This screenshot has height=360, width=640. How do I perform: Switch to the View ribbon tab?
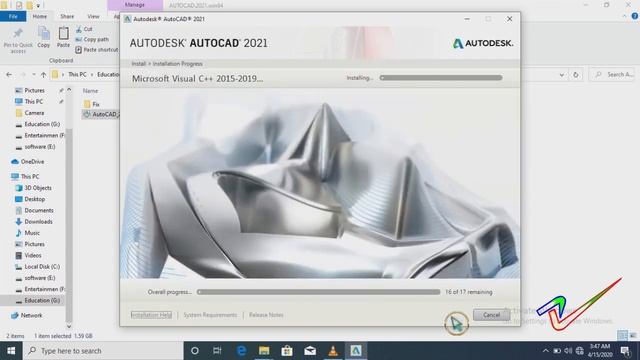click(93, 16)
